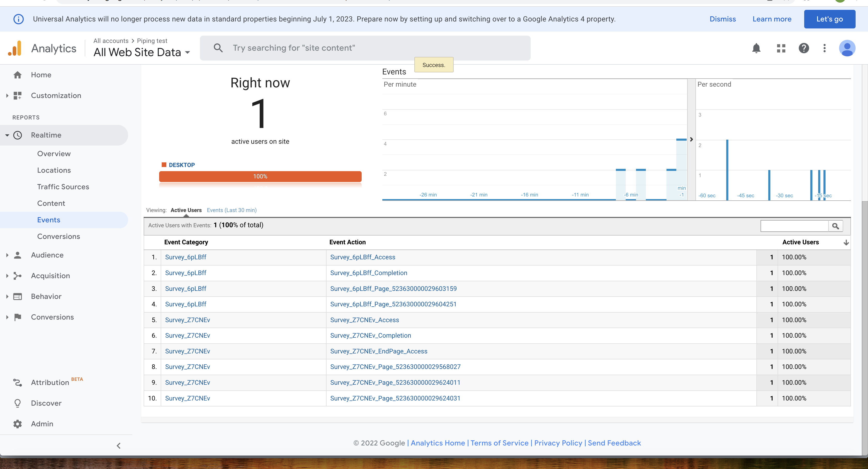Click the Admin gear icon
This screenshot has height=469, width=868.
tap(18, 424)
